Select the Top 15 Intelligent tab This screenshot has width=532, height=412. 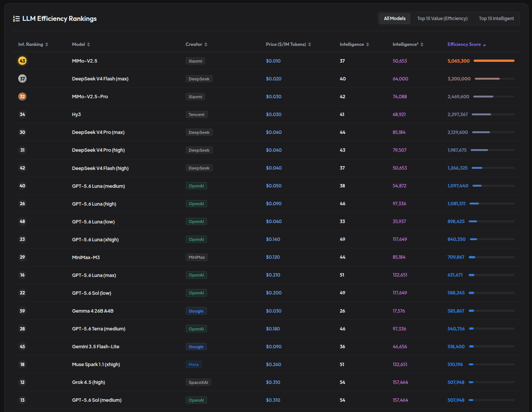[x=496, y=19]
